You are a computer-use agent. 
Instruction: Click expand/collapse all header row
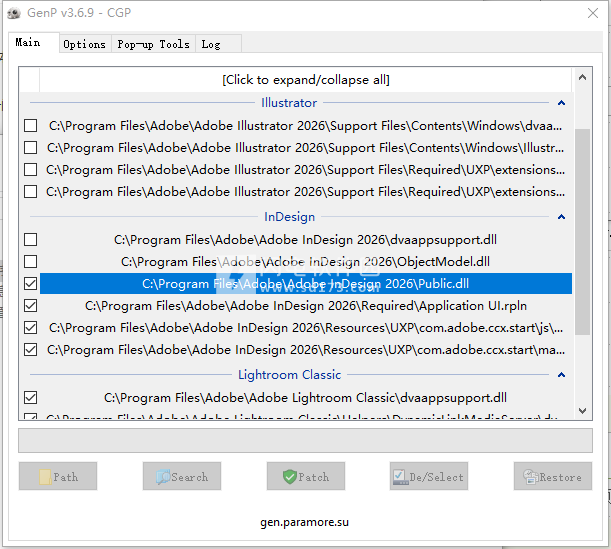(x=305, y=80)
